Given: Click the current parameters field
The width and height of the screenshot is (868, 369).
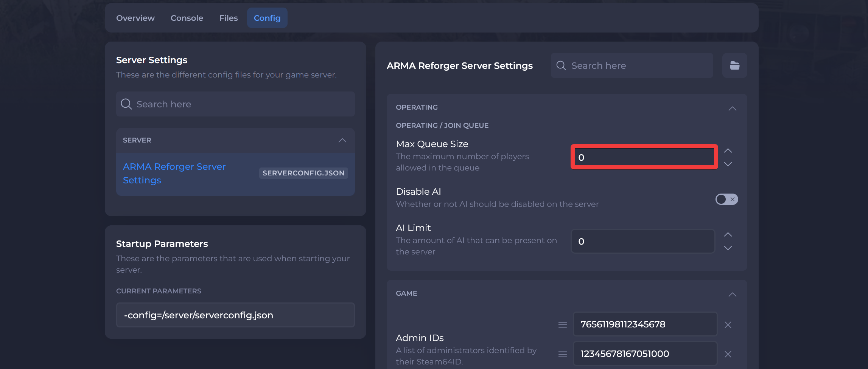Looking at the screenshot, I should coord(235,315).
